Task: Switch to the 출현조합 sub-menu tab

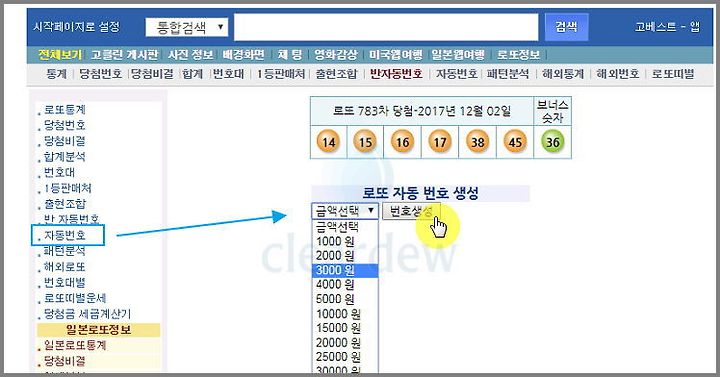Action: (x=336, y=74)
